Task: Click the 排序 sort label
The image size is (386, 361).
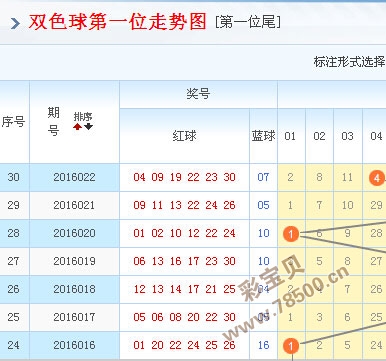Action: click(83, 117)
